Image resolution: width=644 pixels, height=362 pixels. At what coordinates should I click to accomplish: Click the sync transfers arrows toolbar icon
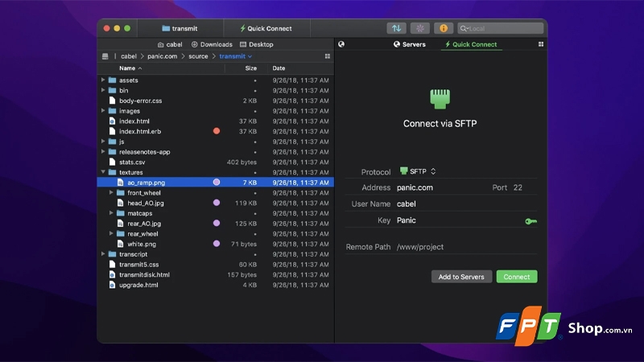(x=396, y=28)
